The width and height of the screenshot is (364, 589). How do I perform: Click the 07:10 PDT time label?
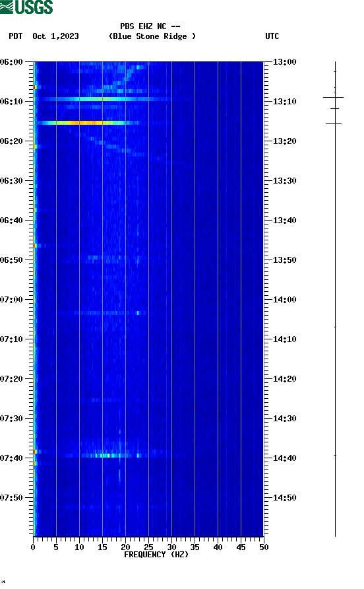11,339
